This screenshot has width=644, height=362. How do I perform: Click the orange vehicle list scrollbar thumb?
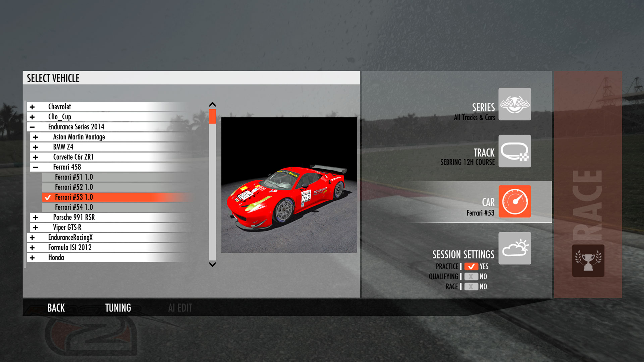point(212,116)
